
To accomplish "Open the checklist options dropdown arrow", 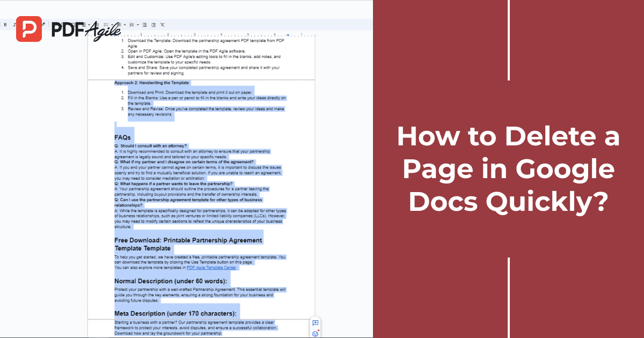I will [112, 25].
